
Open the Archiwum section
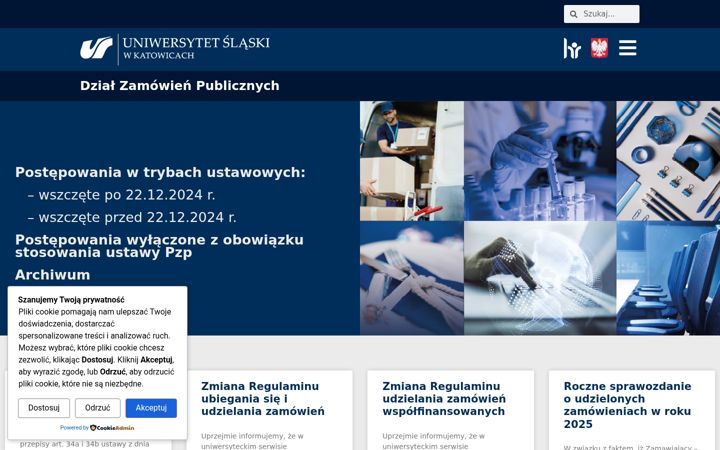[52, 275]
